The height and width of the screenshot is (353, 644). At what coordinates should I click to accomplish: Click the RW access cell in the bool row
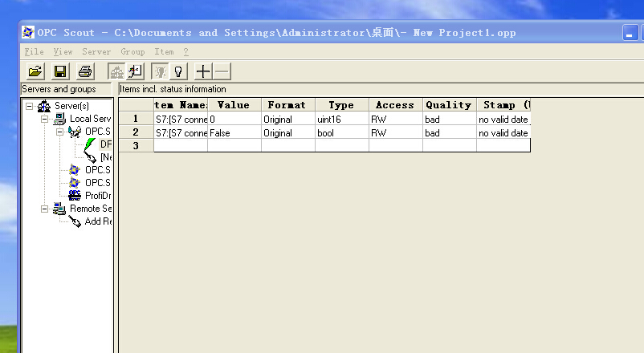tap(396, 132)
